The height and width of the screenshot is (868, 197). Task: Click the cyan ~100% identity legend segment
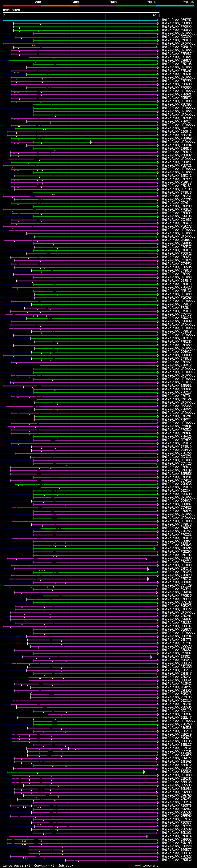(x=175, y=6)
